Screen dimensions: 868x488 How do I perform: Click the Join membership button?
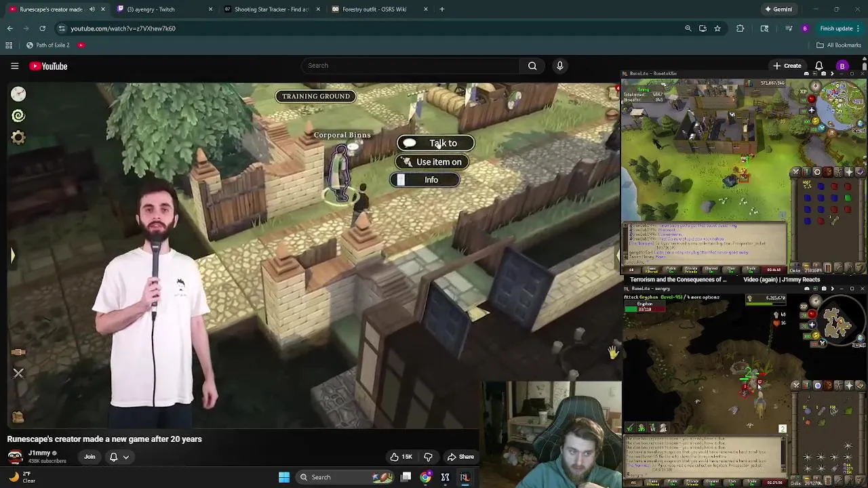tap(90, 457)
